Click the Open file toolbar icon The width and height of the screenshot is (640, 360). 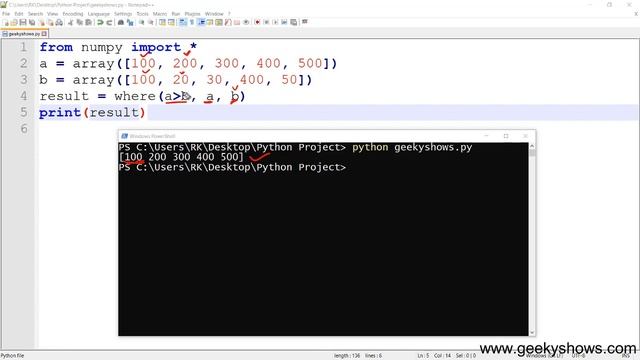tap(14, 22)
